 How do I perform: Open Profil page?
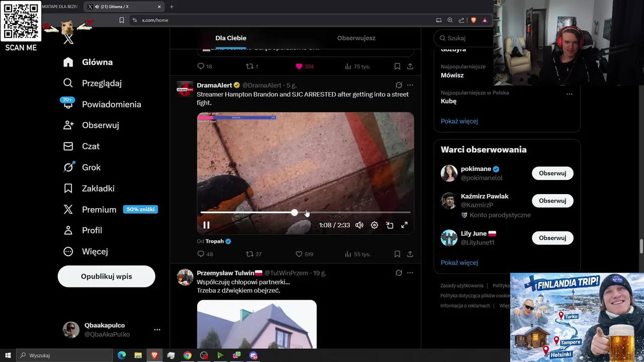(x=83, y=230)
